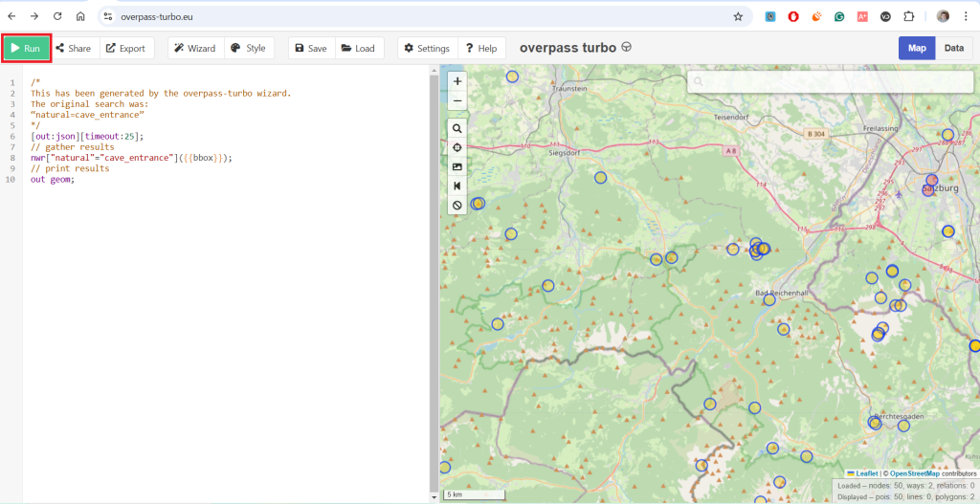Click the locate me crosshair icon
Screen dimensions: 980x504
pyautogui.click(x=457, y=147)
